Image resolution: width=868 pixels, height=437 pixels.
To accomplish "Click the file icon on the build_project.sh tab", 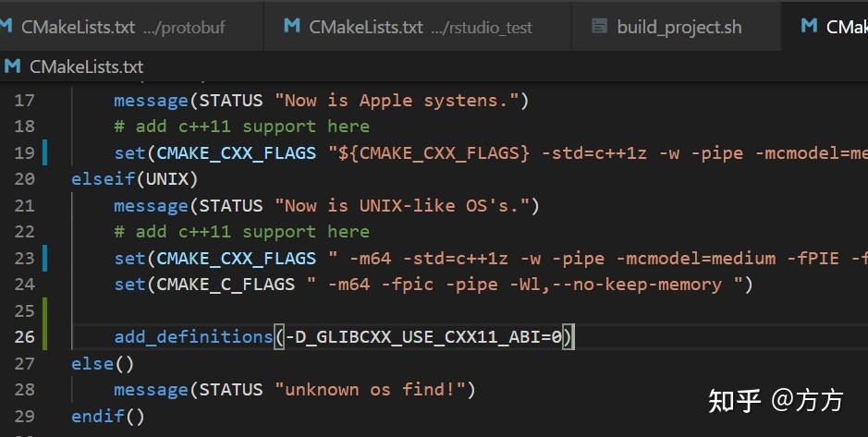I will [x=600, y=27].
